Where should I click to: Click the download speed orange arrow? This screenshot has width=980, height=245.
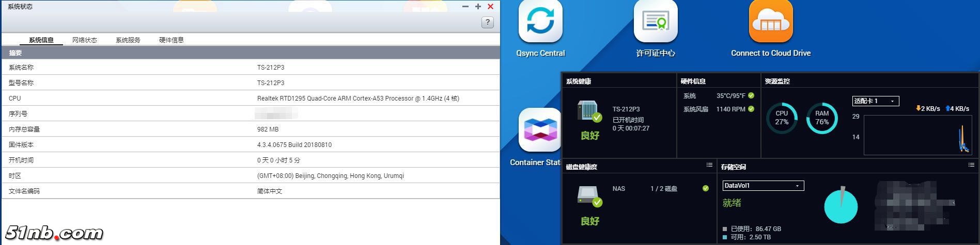pos(918,108)
